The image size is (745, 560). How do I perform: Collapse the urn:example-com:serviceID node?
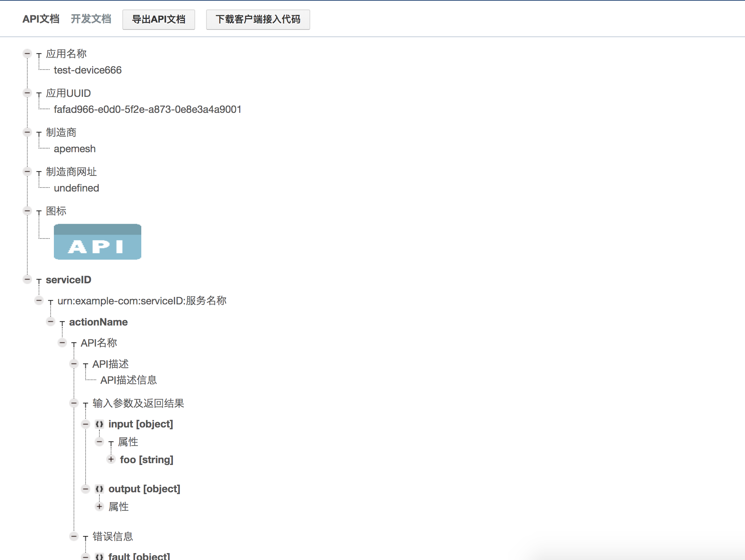(x=39, y=300)
